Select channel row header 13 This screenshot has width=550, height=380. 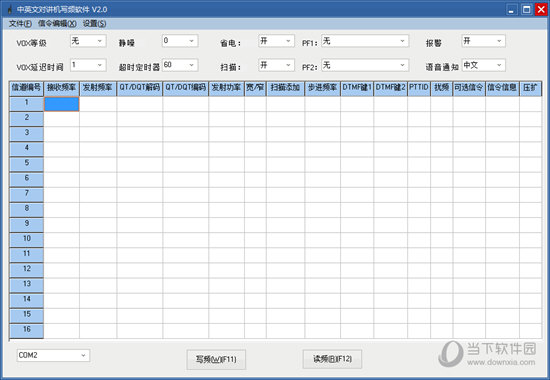[26, 285]
